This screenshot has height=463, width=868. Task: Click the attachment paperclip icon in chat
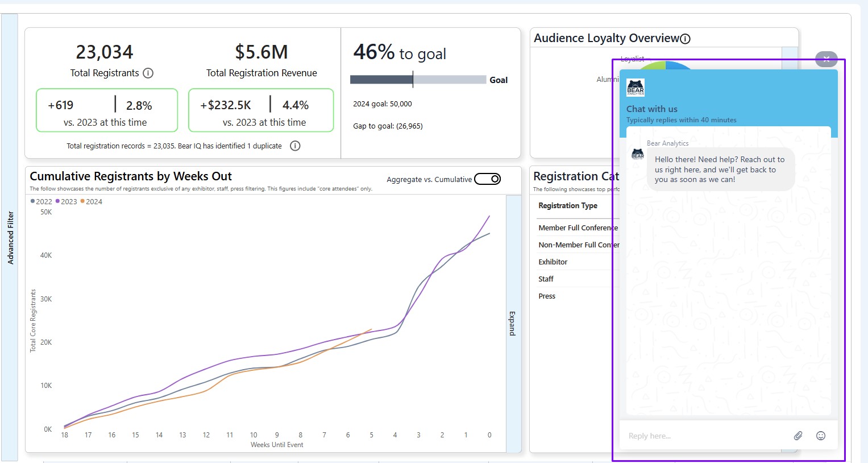798,436
